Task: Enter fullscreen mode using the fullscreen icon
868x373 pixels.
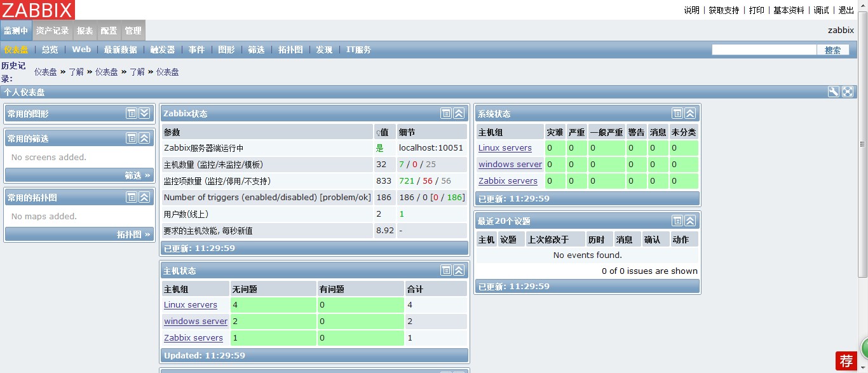Action: pyautogui.click(x=848, y=92)
